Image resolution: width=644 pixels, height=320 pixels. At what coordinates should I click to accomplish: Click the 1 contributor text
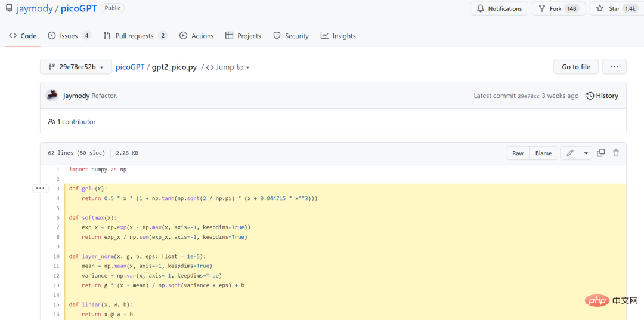click(x=76, y=122)
